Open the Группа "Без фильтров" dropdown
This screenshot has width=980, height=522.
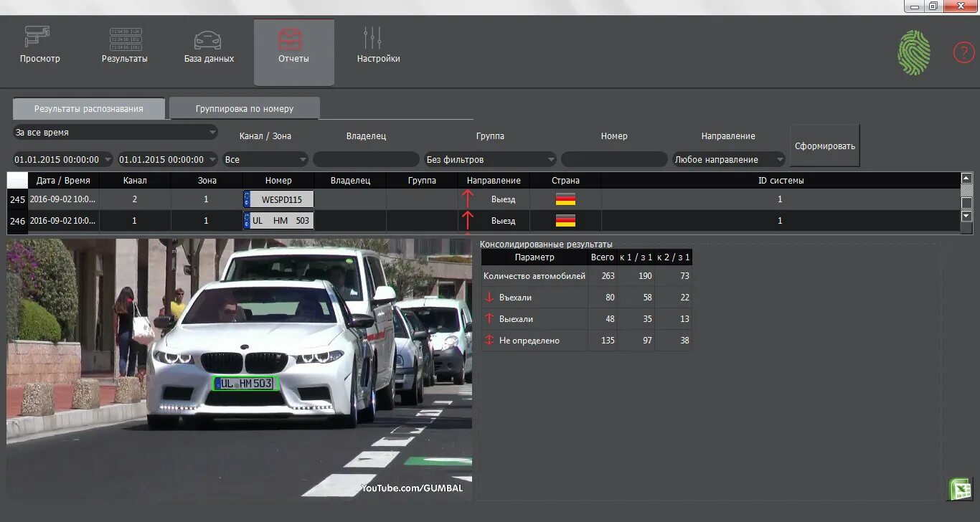(x=489, y=159)
